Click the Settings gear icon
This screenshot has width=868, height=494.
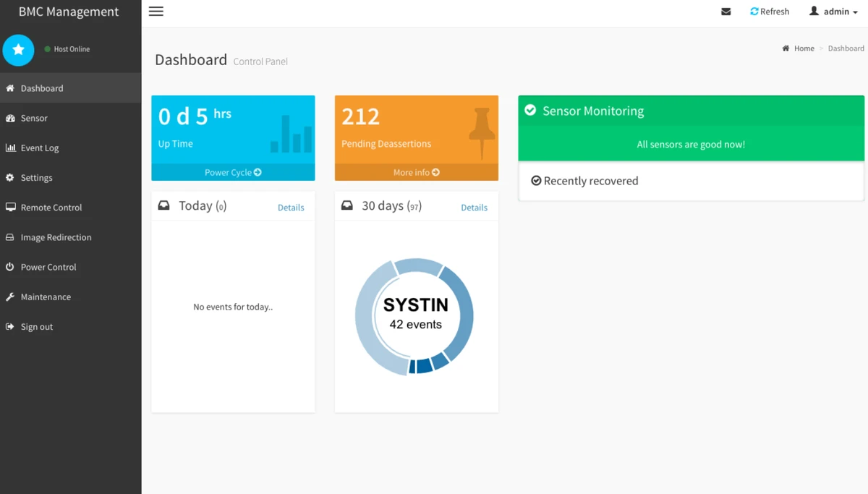[10, 178]
